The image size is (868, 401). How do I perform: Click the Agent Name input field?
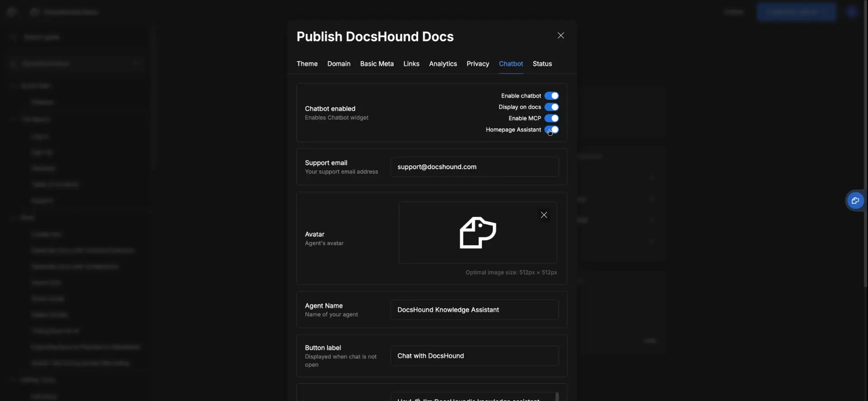pos(474,310)
